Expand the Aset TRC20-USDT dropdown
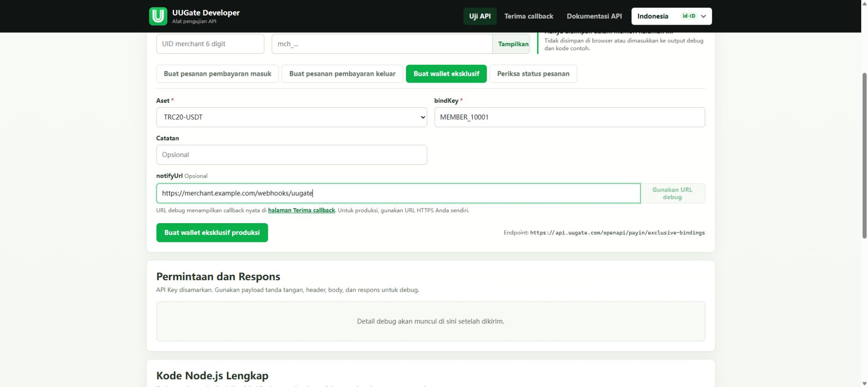Viewport: 868px width, 387px height. [x=292, y=117]
